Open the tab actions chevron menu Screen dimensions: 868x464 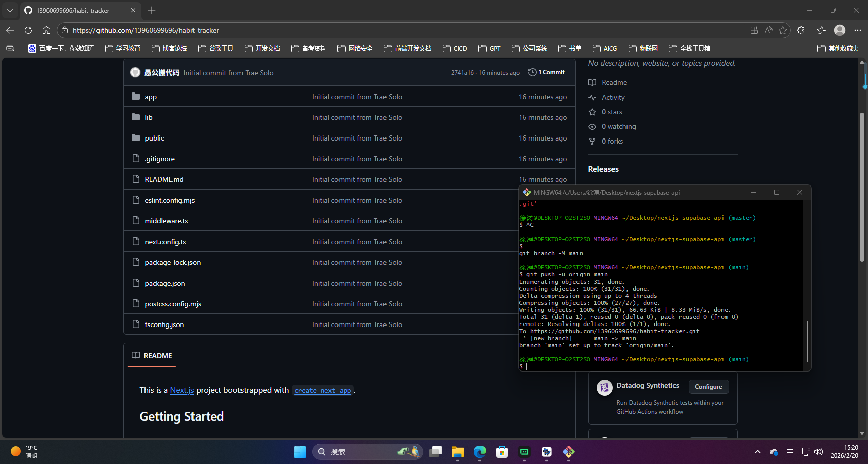(x=10, y=10)
